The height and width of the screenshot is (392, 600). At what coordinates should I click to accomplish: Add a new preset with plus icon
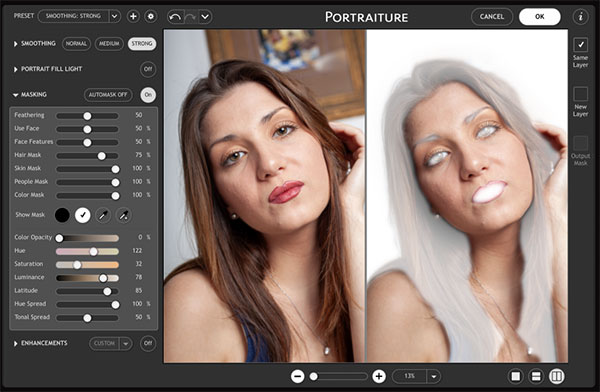tap(133, 16)
